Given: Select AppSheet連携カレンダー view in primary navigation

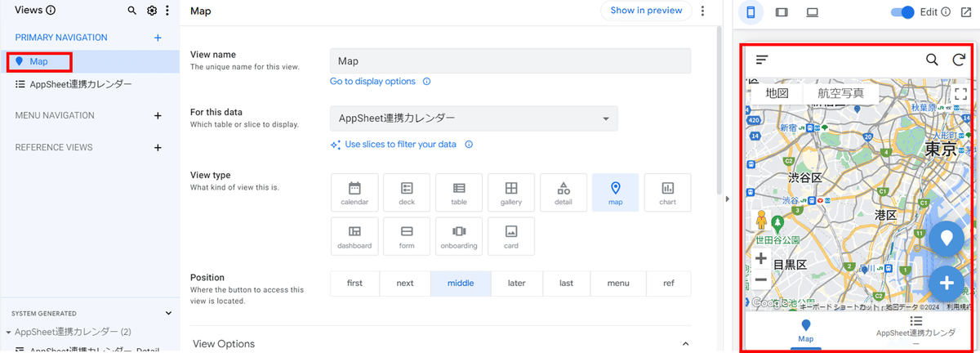Looking at the screenshot, I should [x=90, y=84].
